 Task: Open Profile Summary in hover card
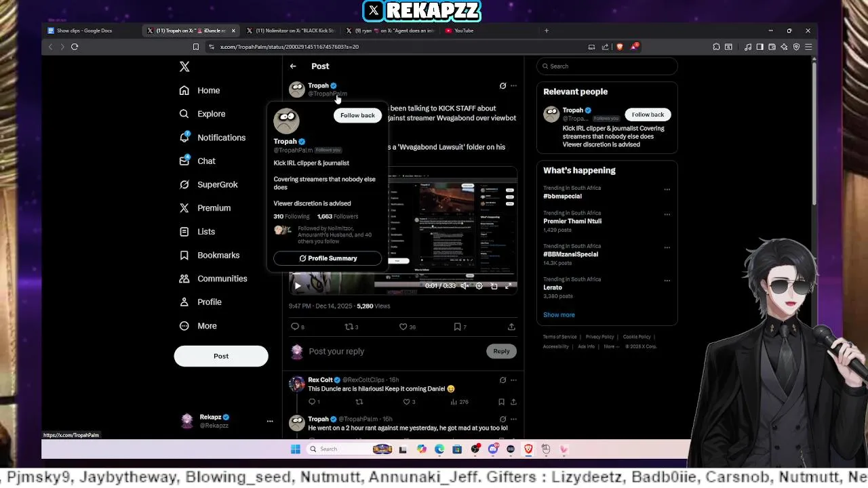pyautogui.click(x=328, y=258)
